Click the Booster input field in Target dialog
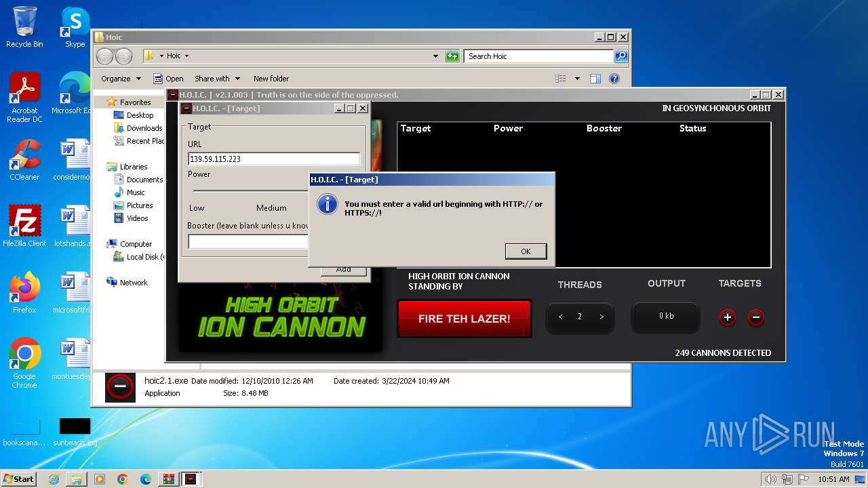This screenshot has width=868, height=488. coord(248,242)
